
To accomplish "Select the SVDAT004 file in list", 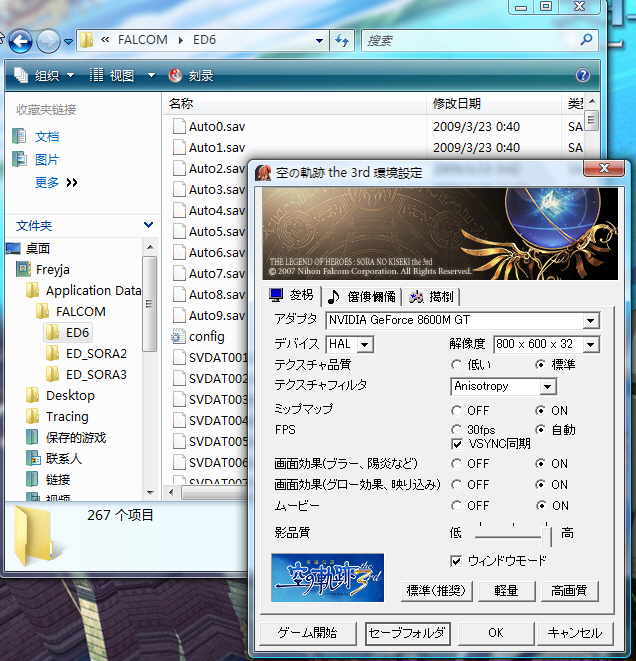I will pos(210,420).
